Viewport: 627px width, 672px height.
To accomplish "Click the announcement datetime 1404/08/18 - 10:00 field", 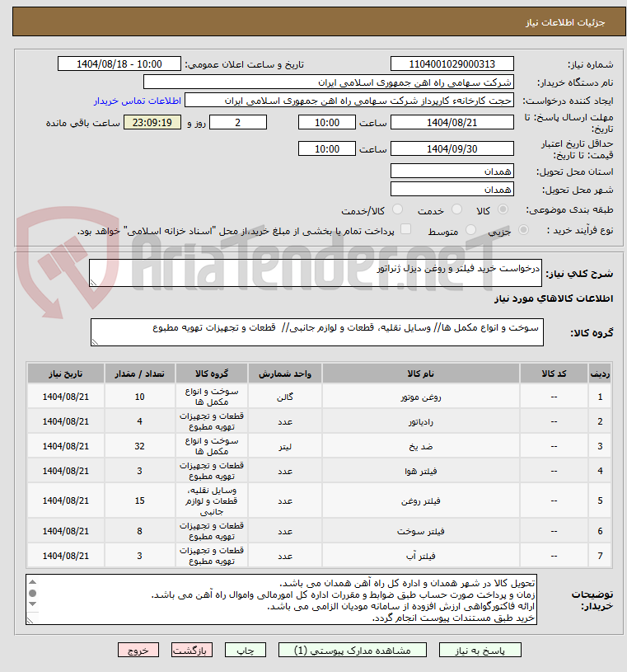I will pos(119,63).
